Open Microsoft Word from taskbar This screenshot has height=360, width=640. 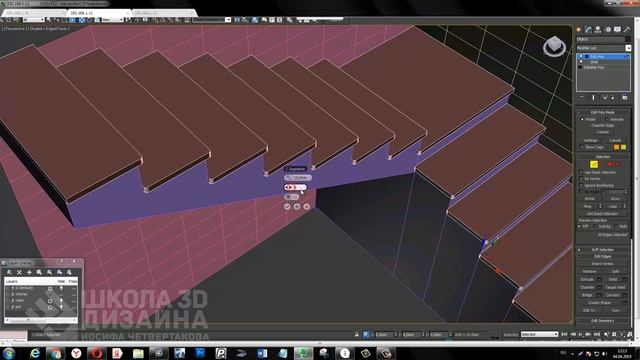262,353
